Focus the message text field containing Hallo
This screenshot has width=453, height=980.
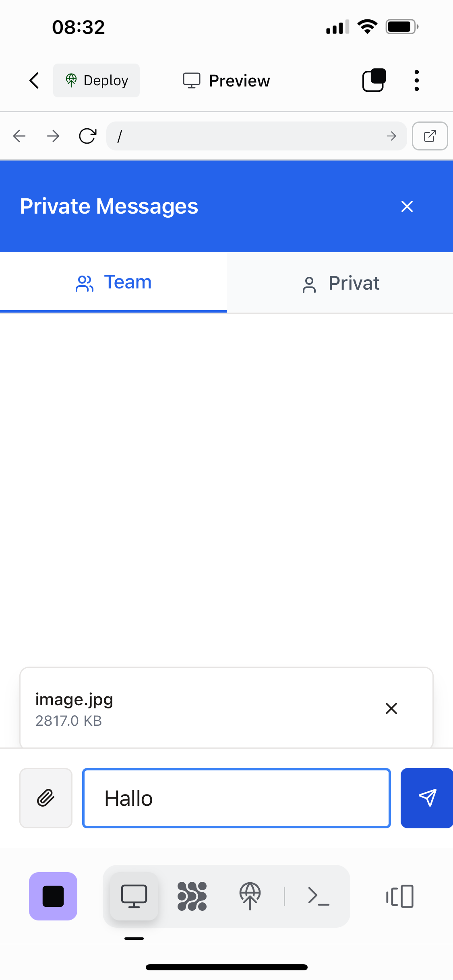pyautogui.click(x=236, y=798)
